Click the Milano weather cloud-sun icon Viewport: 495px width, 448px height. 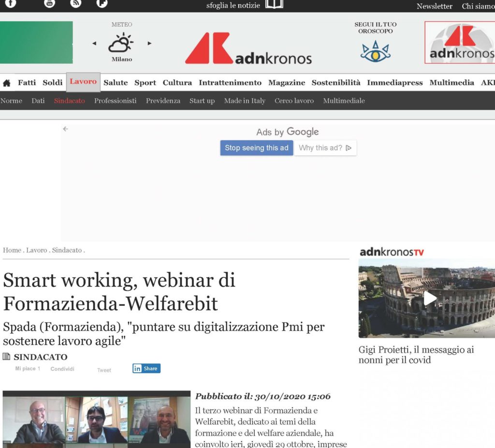pos(121,43)
